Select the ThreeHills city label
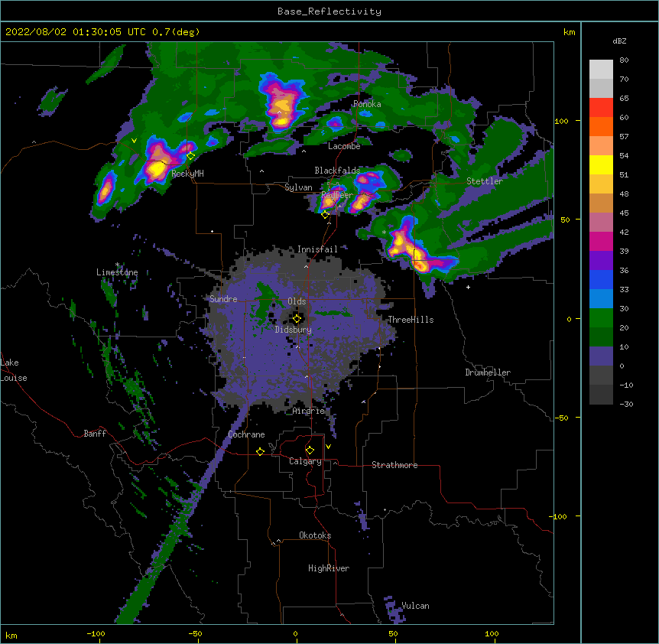 pos(411,320)
